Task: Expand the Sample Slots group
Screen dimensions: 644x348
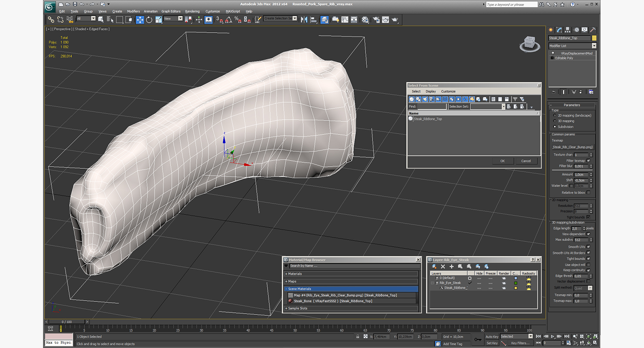Action: 351,308
